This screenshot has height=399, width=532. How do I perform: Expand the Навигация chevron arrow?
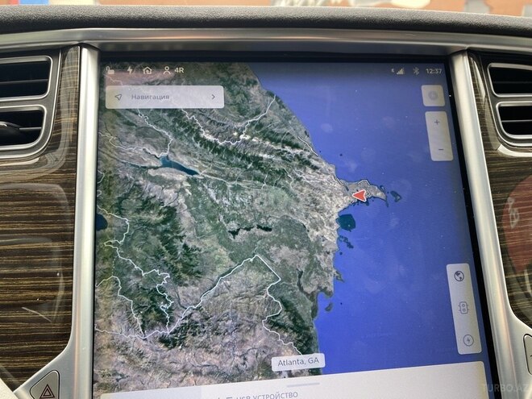click(214, 97)
